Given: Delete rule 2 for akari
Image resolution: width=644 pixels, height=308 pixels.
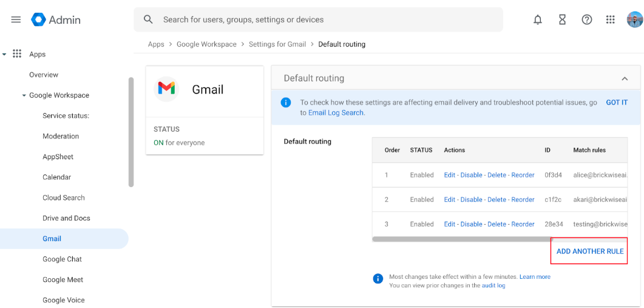Looking at the screenshot, I should click(x=497, y=199).
